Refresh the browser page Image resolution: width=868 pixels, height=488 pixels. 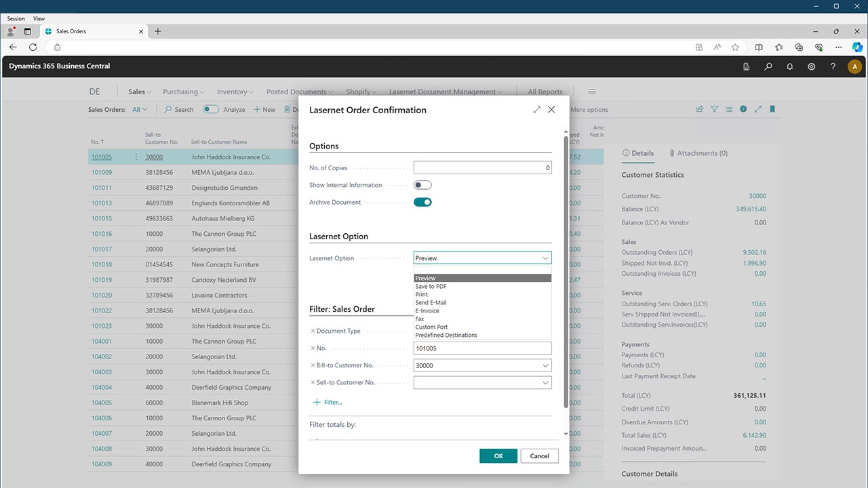click(33, 47)
